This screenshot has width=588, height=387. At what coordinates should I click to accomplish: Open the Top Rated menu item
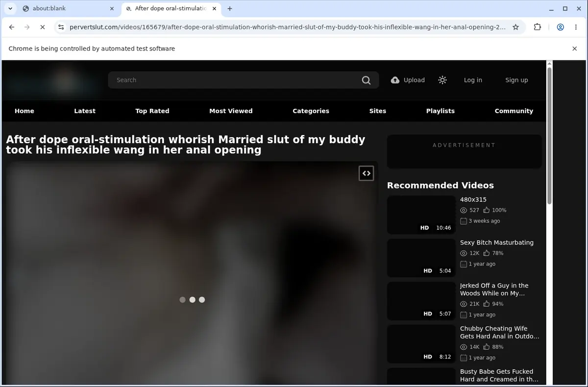152,111
